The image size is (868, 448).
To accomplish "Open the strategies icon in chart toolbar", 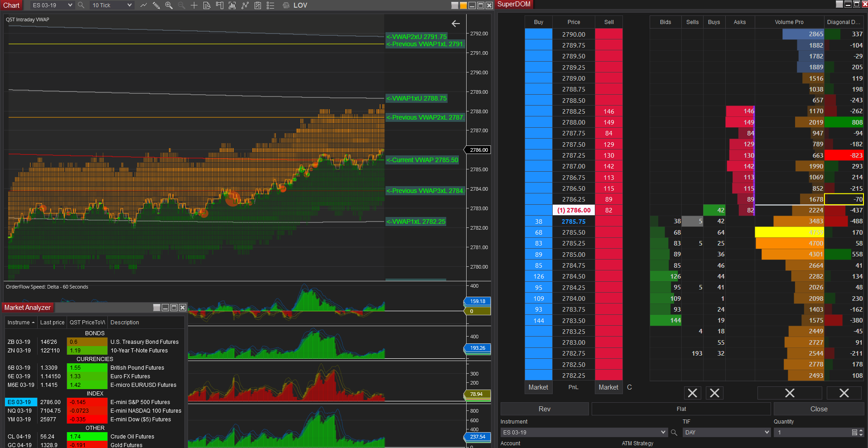I will 245,5.
